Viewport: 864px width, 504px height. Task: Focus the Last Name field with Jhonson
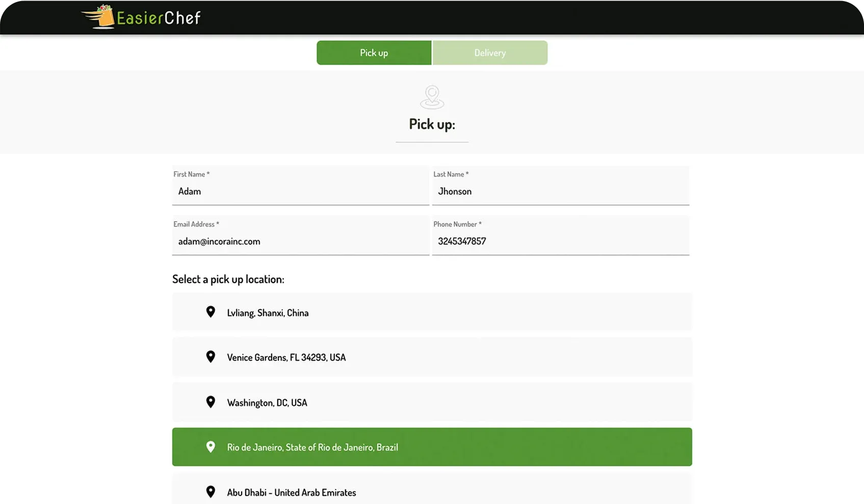point(560,192)
